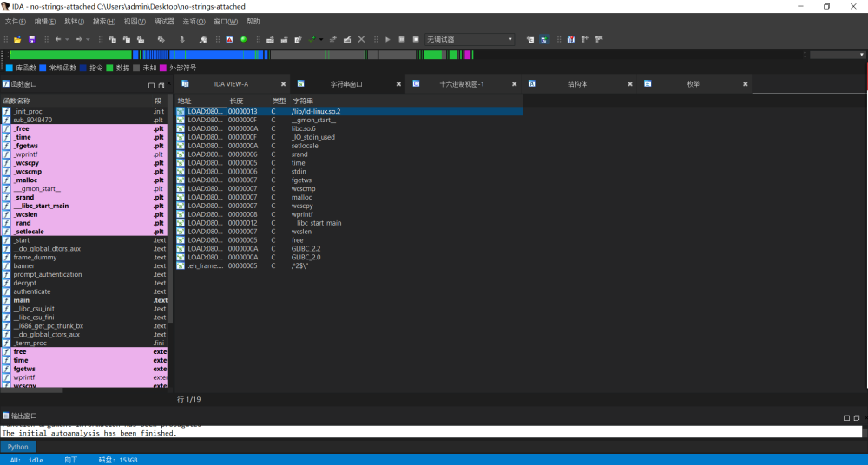Open the dropdown beside the green check icon

tap(321, 39)
